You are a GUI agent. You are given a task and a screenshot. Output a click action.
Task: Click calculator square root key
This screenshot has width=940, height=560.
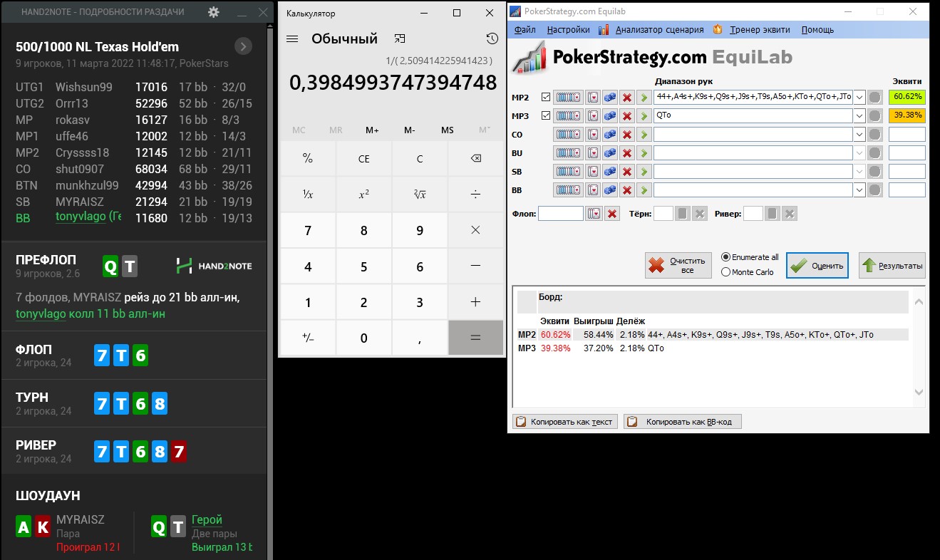coord(420,195)
